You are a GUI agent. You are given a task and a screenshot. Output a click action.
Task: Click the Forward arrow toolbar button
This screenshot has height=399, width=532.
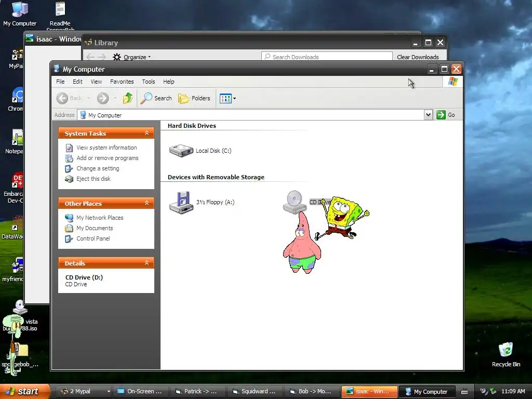103,98
